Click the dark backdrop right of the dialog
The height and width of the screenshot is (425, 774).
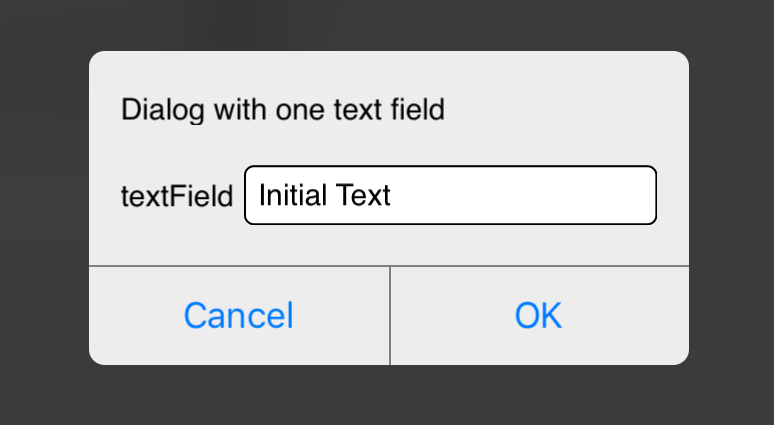[731, 210]
